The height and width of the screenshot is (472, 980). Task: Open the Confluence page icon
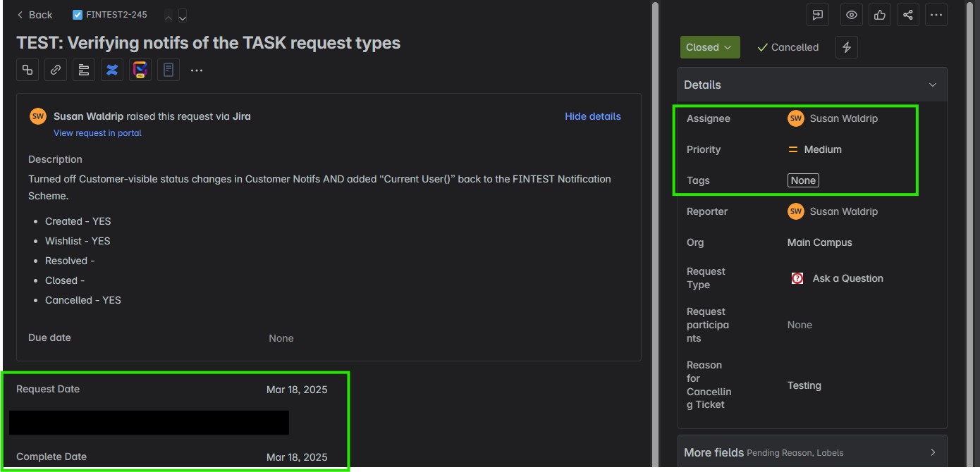point(112,70)
